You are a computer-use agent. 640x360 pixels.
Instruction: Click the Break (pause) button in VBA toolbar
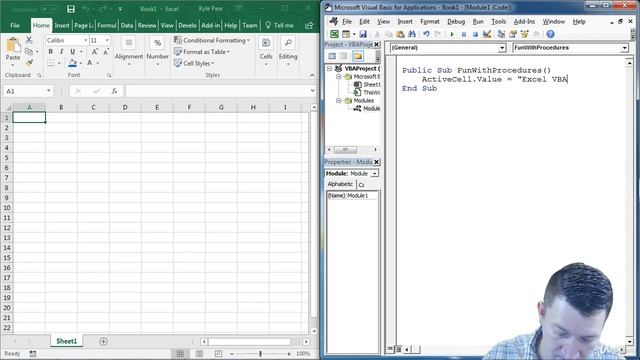[464, 34]
